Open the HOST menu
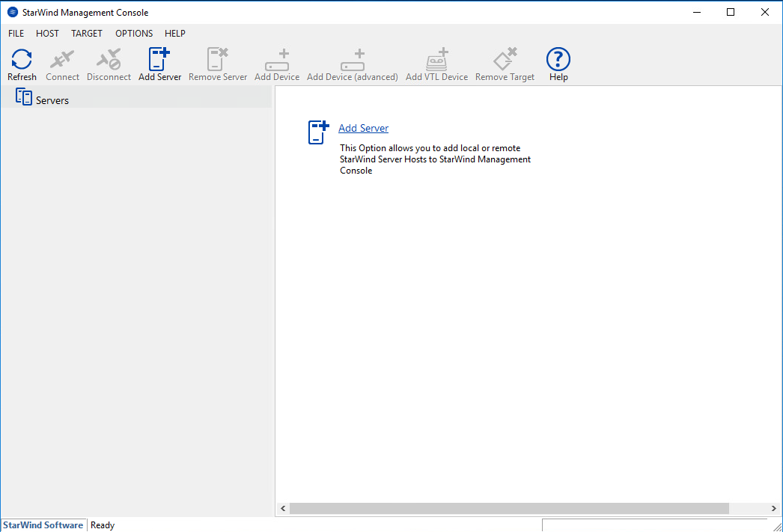783x532 pixels. coord(47,34)
